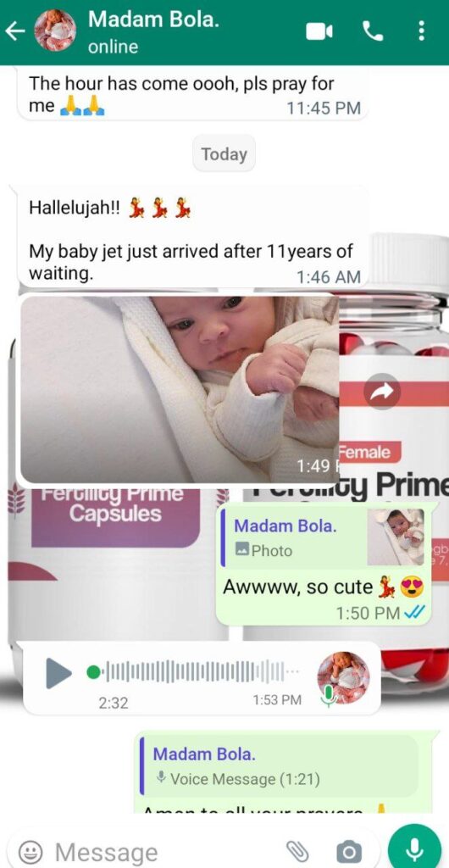Screen dimensions: 449x868
Task: Open the emoji picker
Action: pos(30,852)
